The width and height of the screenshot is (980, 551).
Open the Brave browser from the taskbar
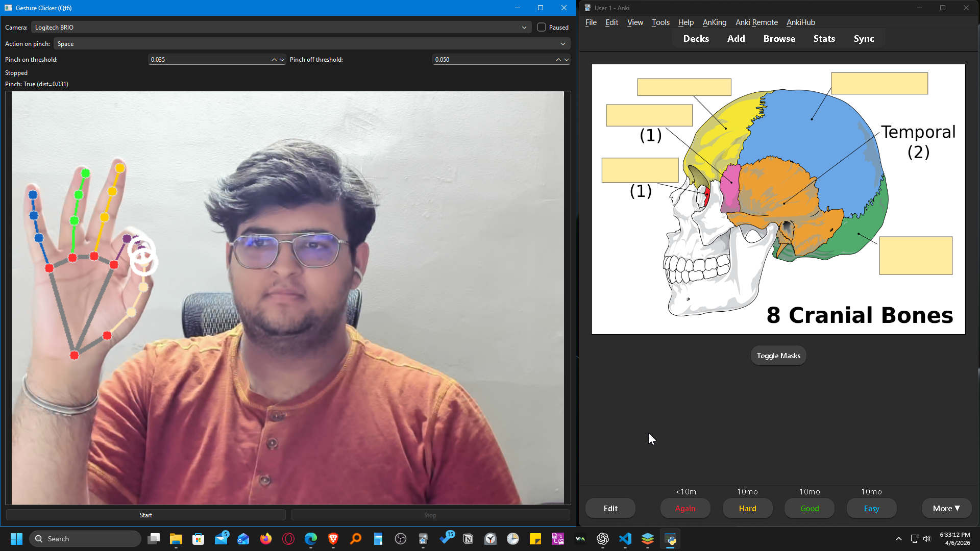point(333,539)
